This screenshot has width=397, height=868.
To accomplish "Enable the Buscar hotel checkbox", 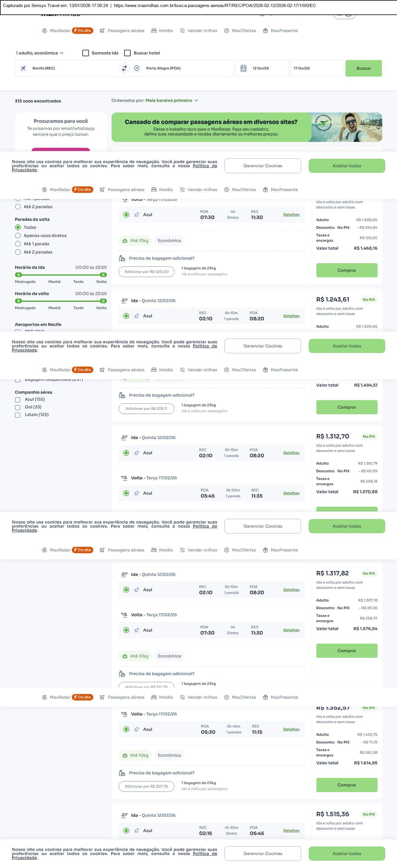I will pyautogui.click(x=128, y=53).
